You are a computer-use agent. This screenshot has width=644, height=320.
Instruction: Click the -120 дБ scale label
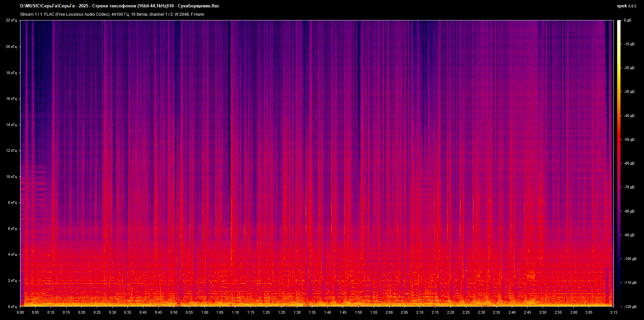[x=630, y=307]
